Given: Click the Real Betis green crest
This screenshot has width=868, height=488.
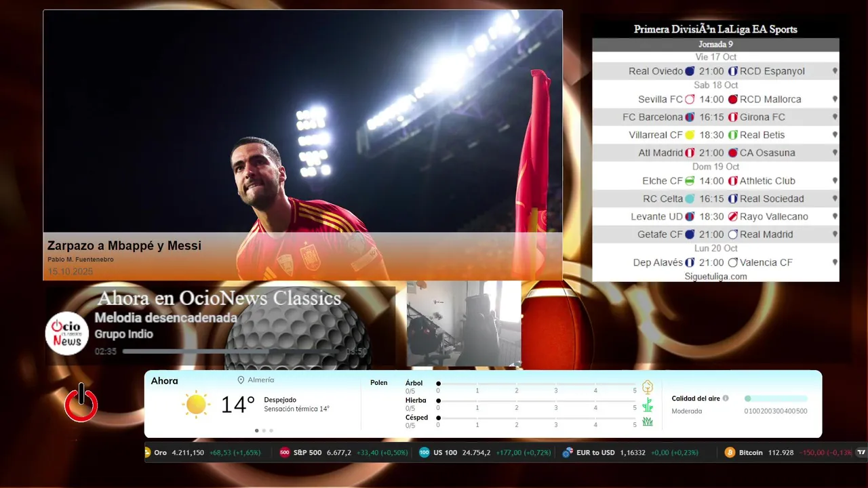Looking at the screenshot, I should click(733, 135).
